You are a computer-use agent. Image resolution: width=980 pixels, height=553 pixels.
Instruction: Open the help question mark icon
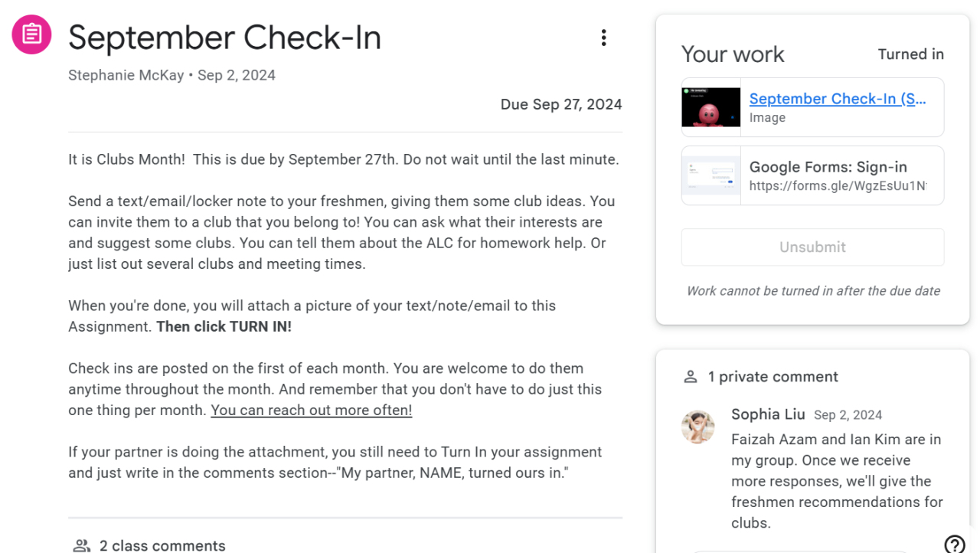pos(954,544)
